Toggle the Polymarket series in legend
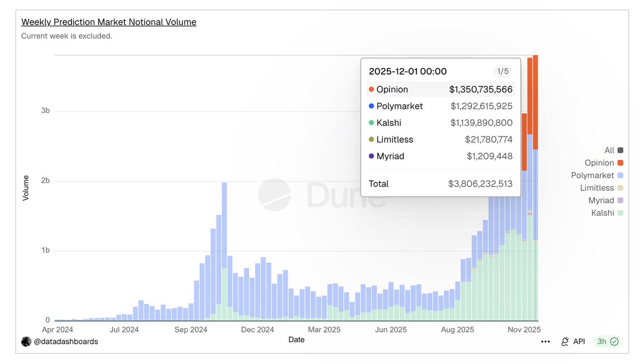 (597, 175)
